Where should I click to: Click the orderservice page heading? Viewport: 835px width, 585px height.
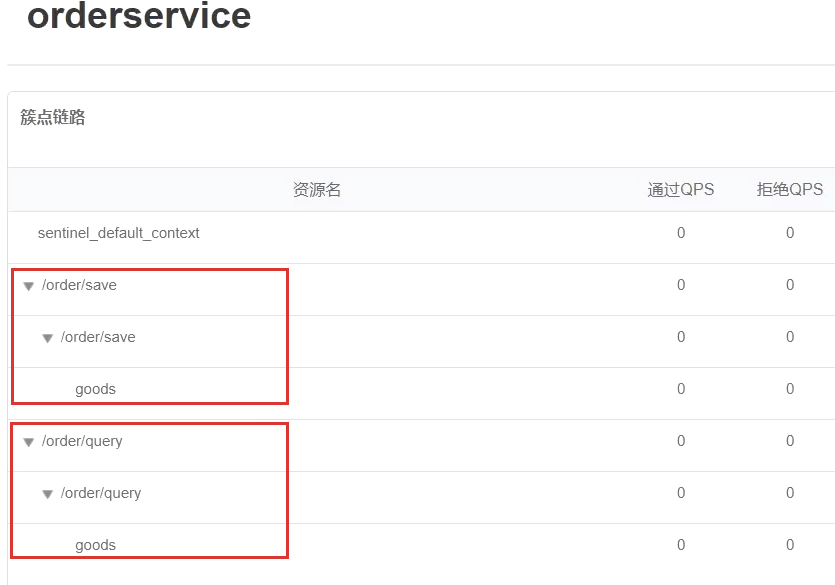[139, 15]
